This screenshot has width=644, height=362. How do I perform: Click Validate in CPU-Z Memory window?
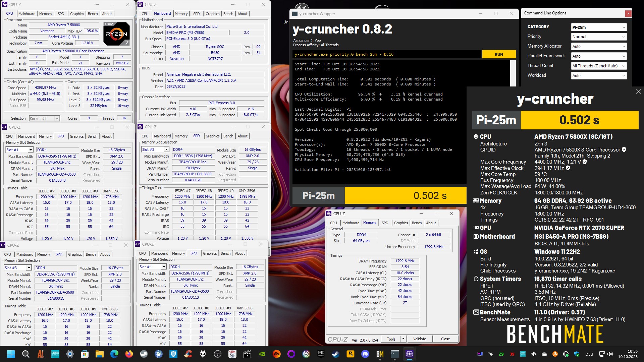coord(420,339)
